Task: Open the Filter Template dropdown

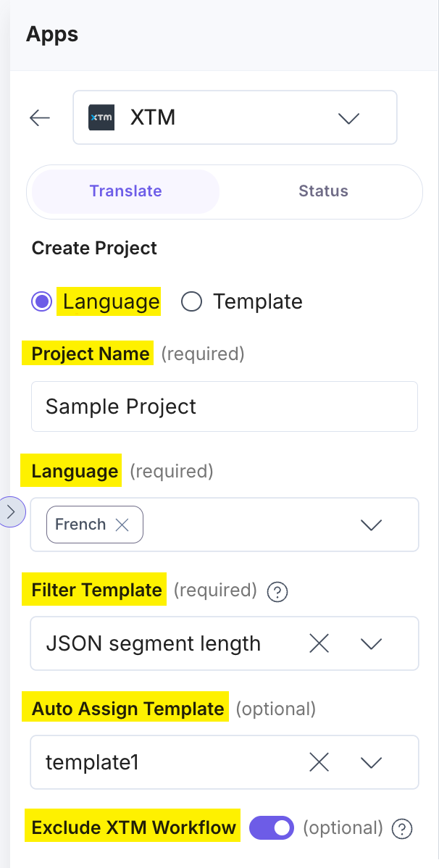Action: [x=371, y=643]
